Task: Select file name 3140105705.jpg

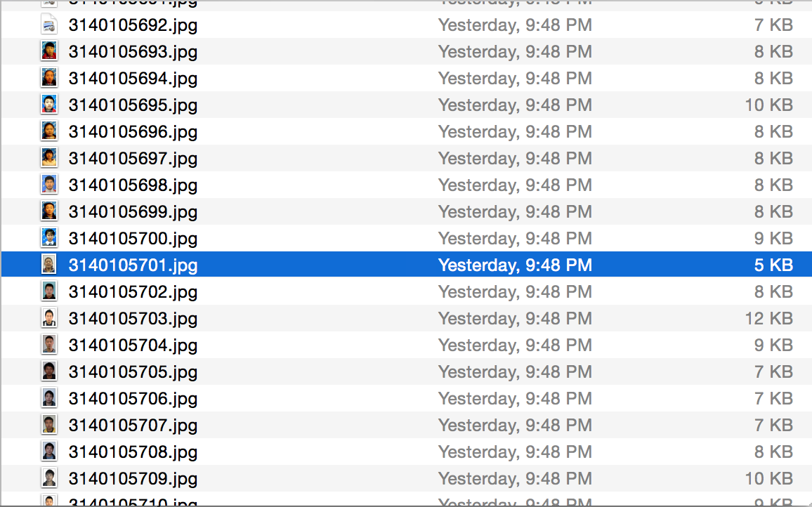Action: tap(133, 372)
